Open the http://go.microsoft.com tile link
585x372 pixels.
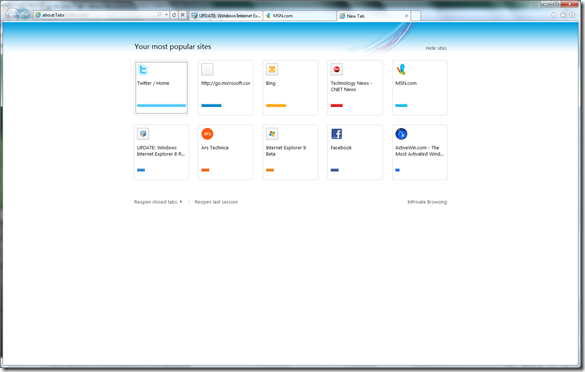tap(226, 83)
